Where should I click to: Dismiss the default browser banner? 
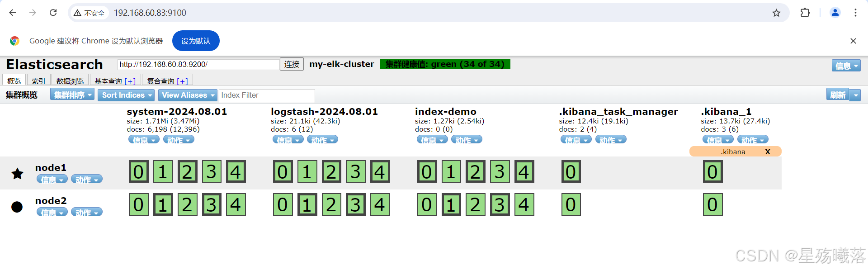[x=853, y=41]
